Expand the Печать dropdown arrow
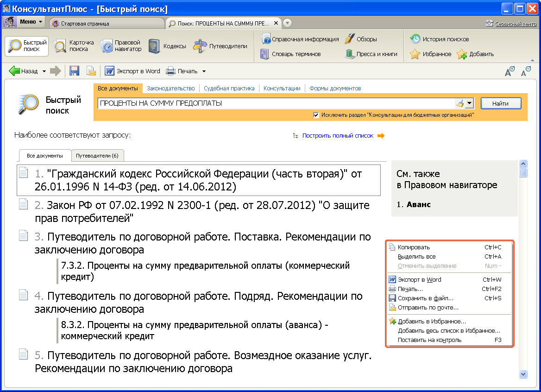Image resolution: width=541 pixels, height=392 pixels. [204, 71]
